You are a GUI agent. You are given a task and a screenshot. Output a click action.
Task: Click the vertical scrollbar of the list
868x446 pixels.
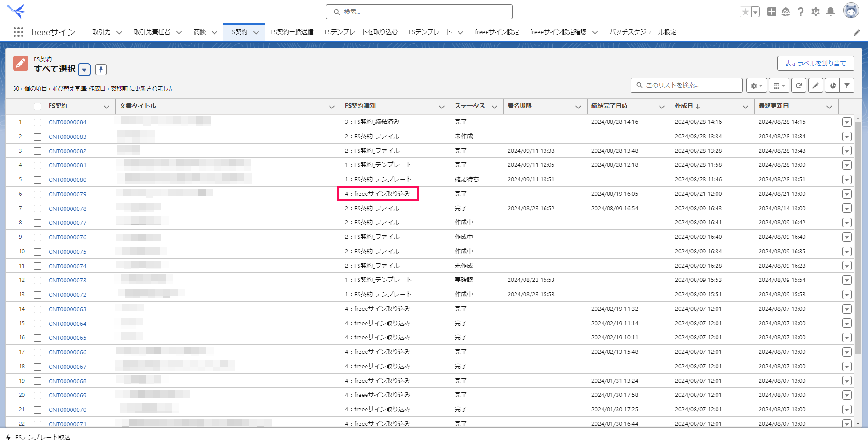tap(858, 237)
